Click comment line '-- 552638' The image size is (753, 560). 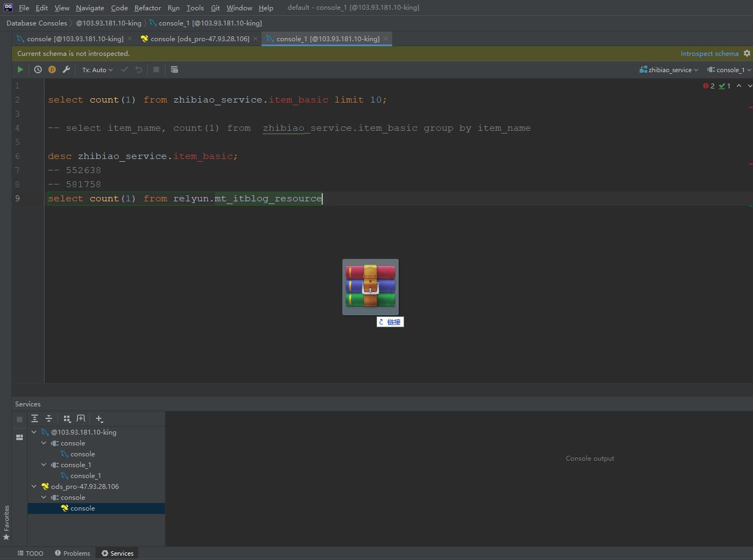point(74,170)
